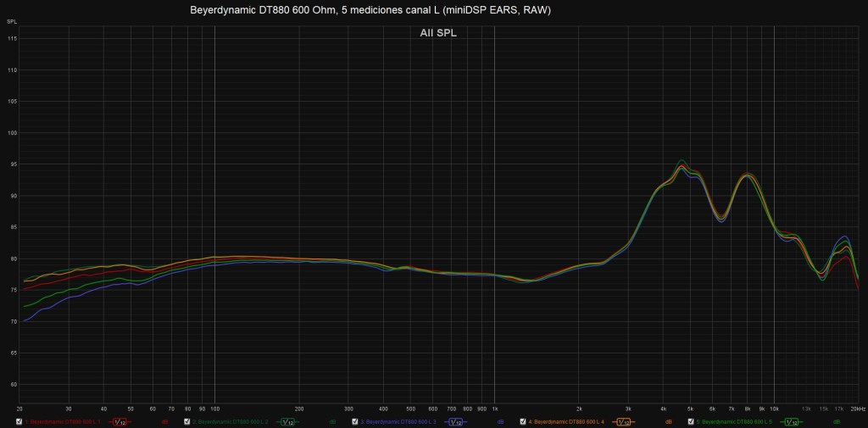This screenshot has height=428, width=868.
Task: Uncheck the Beyerdynamic DT880 600 L 1 checkbox
Action: tap(19, 421)
